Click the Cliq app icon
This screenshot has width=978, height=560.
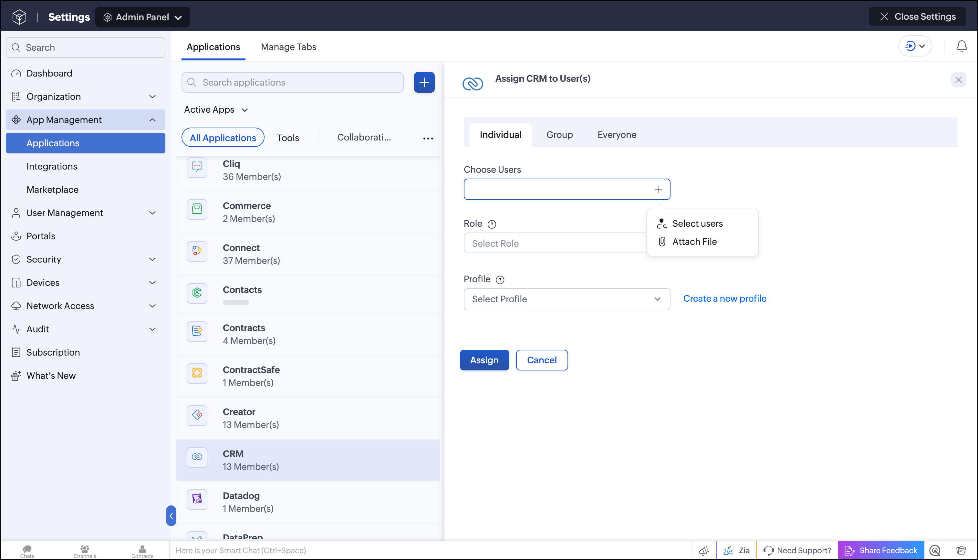pos(197,167)
